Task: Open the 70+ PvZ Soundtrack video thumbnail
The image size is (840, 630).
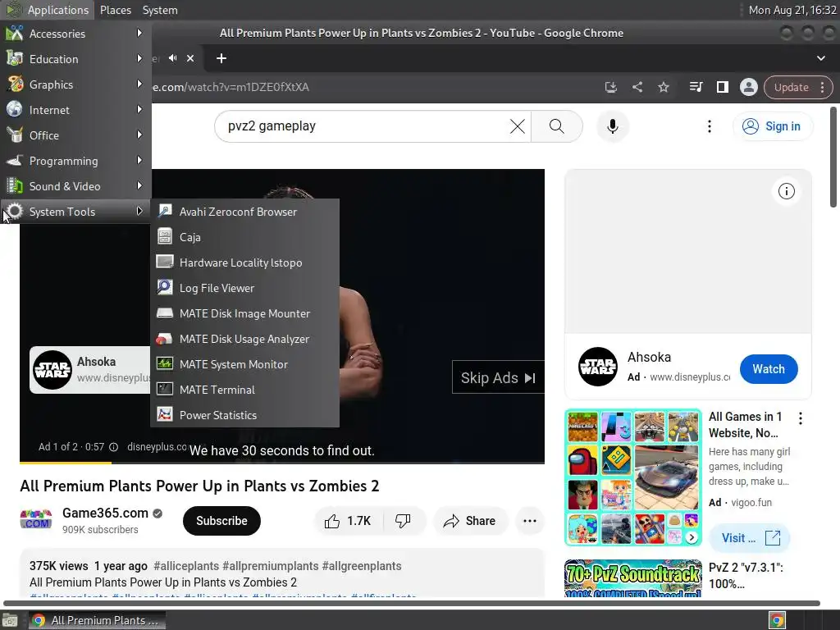Action: pos(632,578)
